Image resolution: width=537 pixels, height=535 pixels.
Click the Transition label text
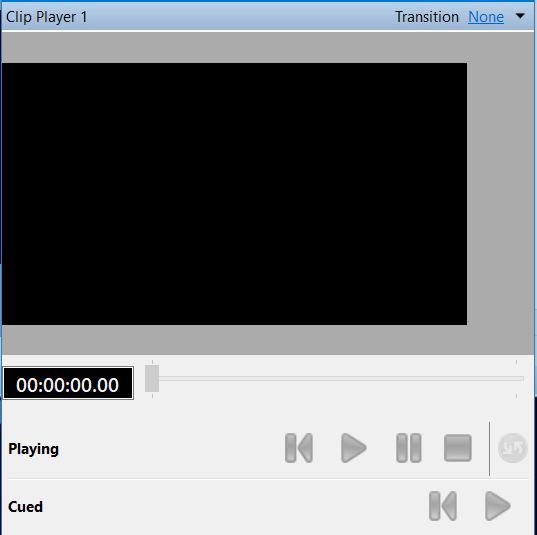pyautogui.click(x=427, y=17)
